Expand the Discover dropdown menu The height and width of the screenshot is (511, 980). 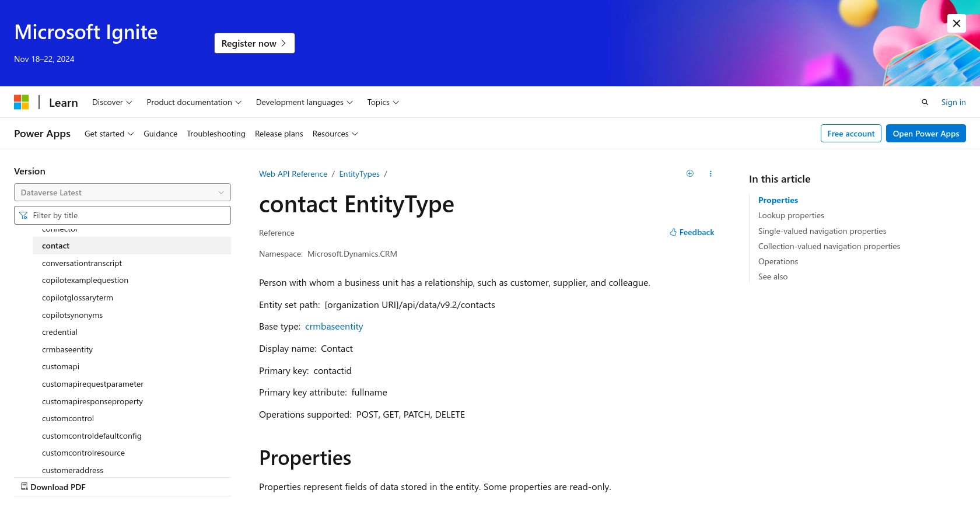[x=112, y=102]
